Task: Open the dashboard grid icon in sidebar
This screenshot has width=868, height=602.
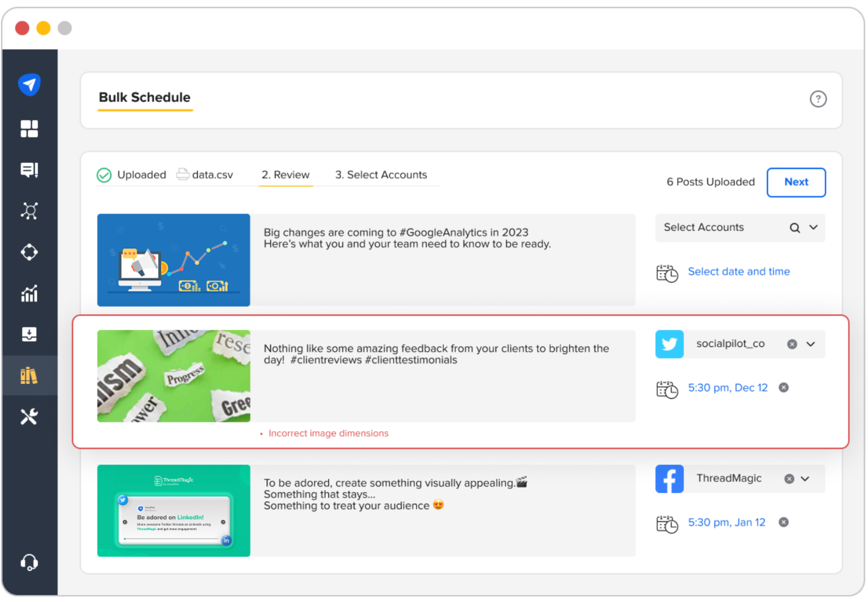Action: coord(29,129)
